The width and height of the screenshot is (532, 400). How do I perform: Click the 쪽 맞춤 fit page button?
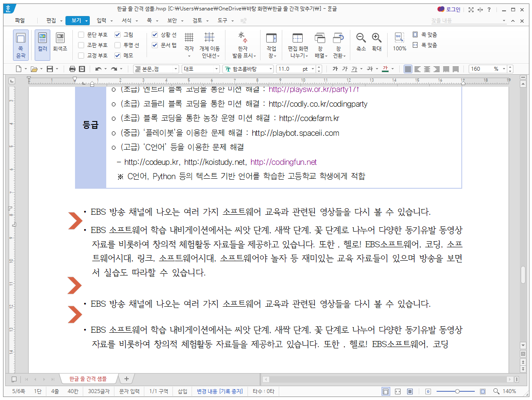425,35
